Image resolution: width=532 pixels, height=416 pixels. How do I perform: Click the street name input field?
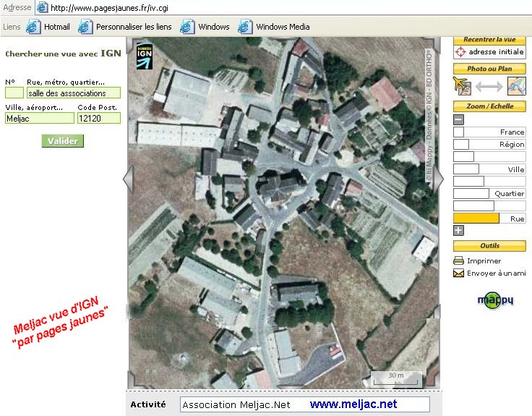tap(73, 93)
